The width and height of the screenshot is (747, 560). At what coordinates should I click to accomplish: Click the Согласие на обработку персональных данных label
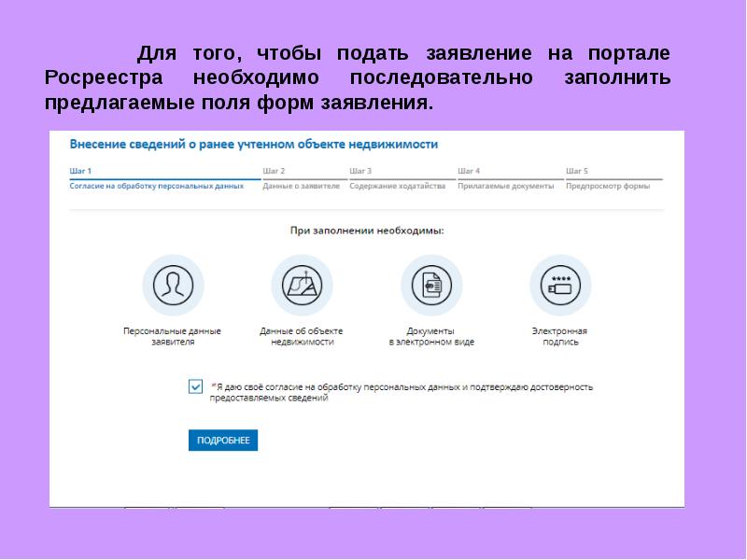tap(157, 187)
